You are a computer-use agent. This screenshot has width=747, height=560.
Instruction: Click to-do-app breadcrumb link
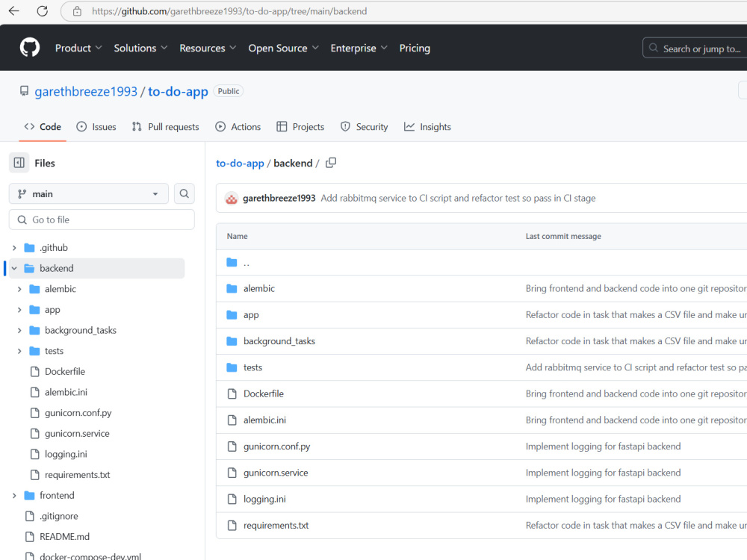(x=240, y=164)
